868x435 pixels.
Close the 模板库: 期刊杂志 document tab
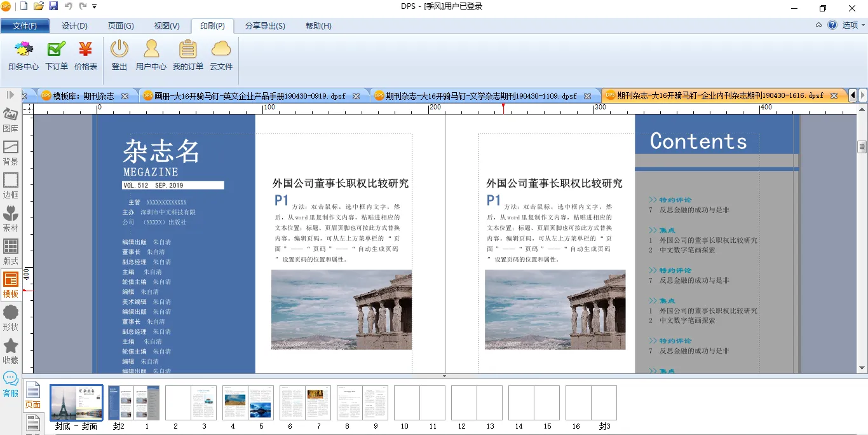125,96
